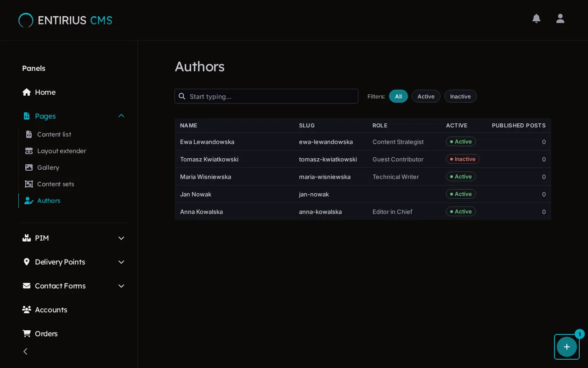Click slug anna-kowalska
The width and height of the screenshot is (588, 368).
click(320, 212)
